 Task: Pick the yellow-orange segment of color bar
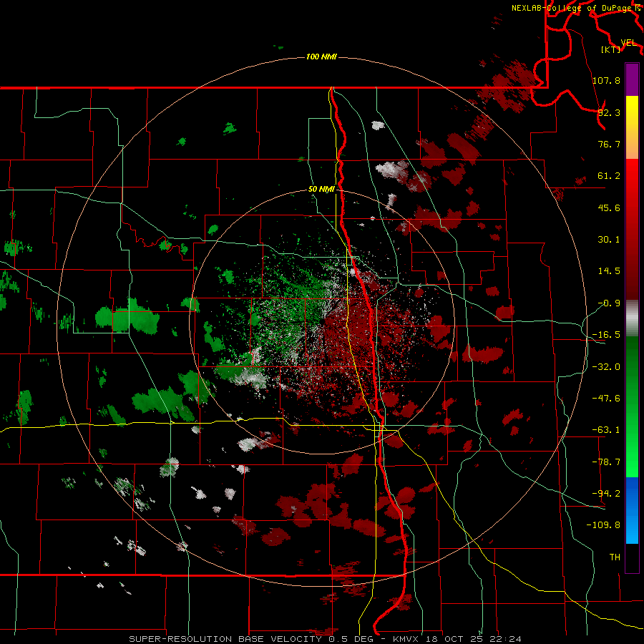pos(632,127)
